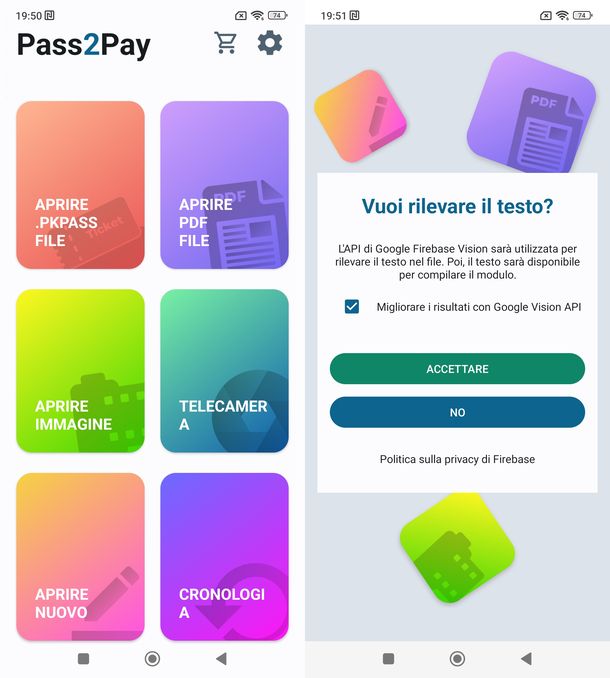Tap the back triangle on right phone
The width and height of the screenshot is (610, 678).
pyautogui.click(x=527, y=659)
